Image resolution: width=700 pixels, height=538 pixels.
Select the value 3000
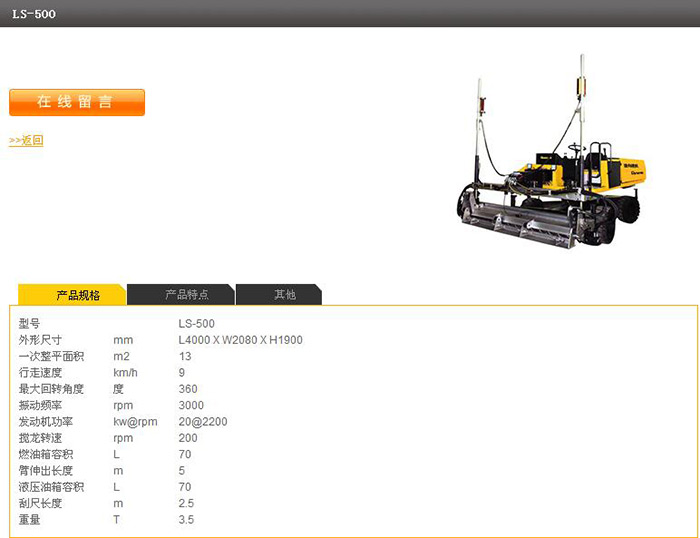pyautogui.click(x=191, y=405)
